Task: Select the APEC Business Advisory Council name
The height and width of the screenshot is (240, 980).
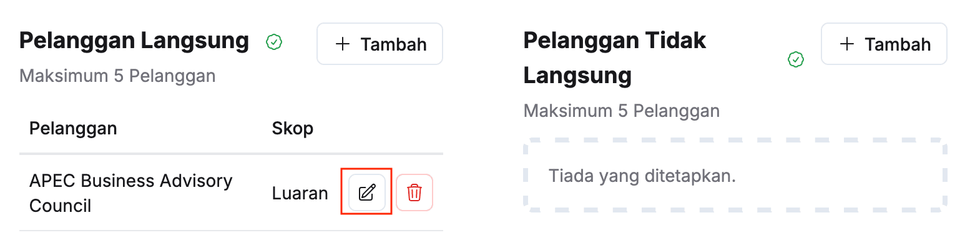Action: pos(131,193)
